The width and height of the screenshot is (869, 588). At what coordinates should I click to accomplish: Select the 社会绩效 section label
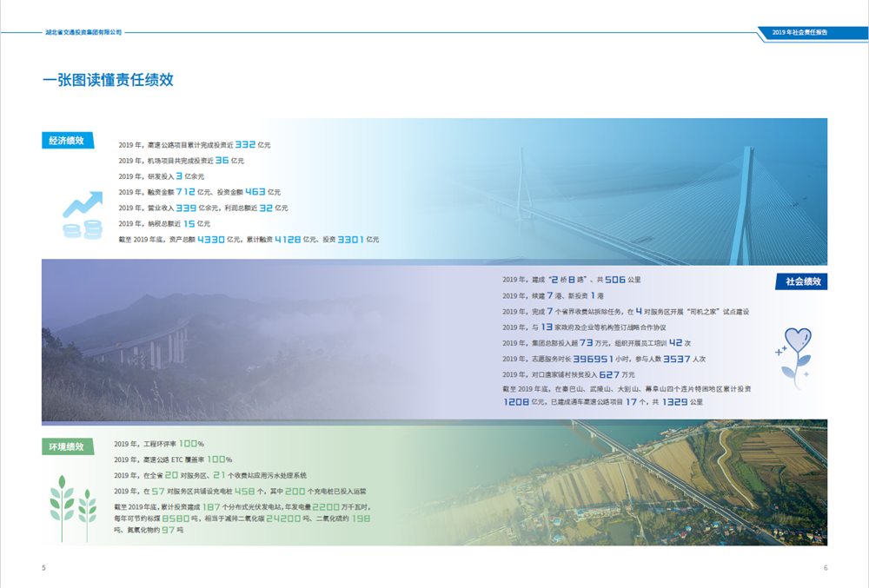point(801,281)
